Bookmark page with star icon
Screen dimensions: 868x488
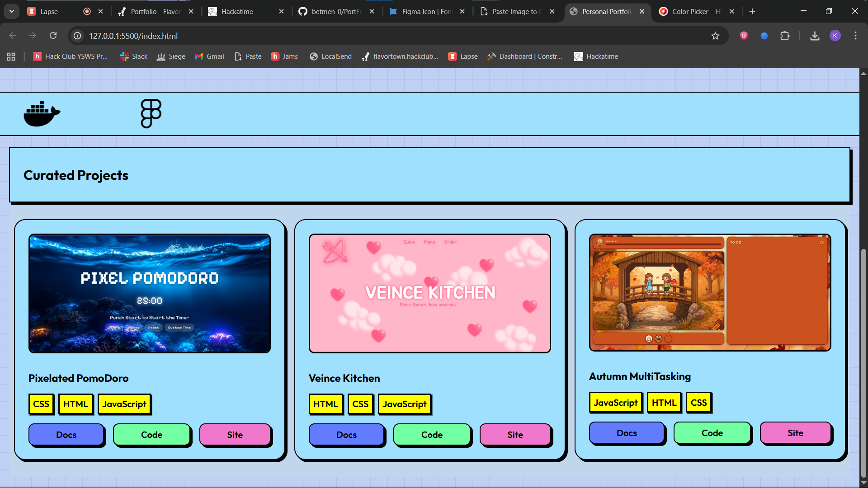[715, 36]
